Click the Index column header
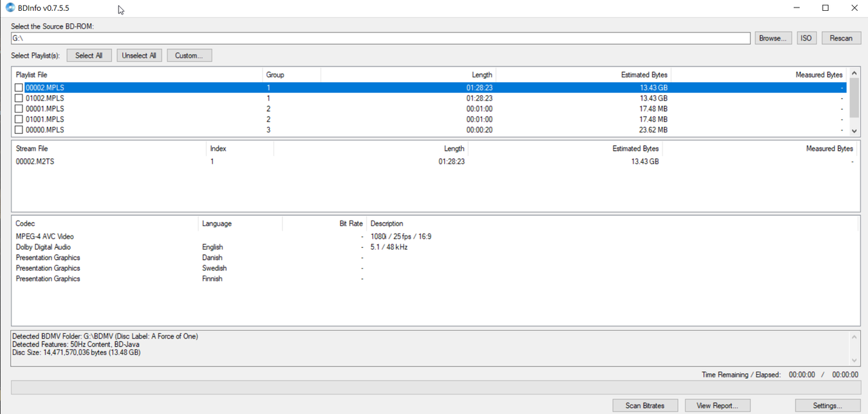Image resolution: width=868 pixels, height=414 pixels. click(240, 149)
